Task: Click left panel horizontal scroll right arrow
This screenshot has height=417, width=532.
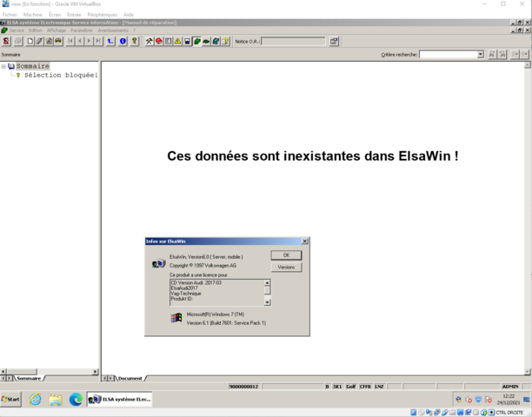Action: (x=95, y=372)
